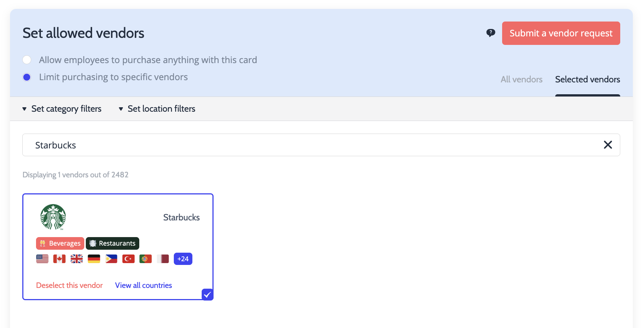Select Limit purchasing to specific vendors radio
Viewport: 644px width, 328px height.
click(x=27, y=77)
